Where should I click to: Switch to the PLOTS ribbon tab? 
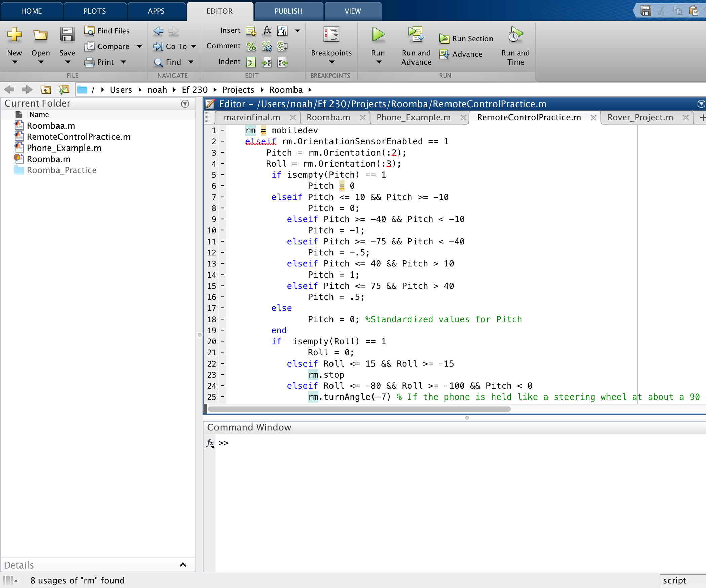point(94,11)
